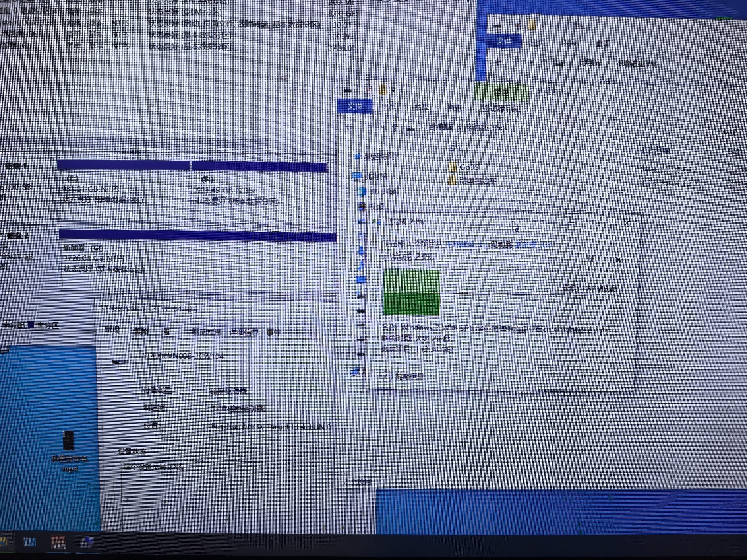Viewport: 747px width, 560px height.
Task: Click the green copy progress graph
Action: (502, 293)
